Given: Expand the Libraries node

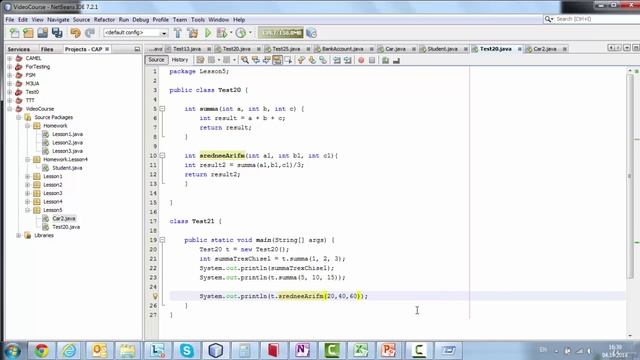Looking at the screenshot, I should click(19, 236).
